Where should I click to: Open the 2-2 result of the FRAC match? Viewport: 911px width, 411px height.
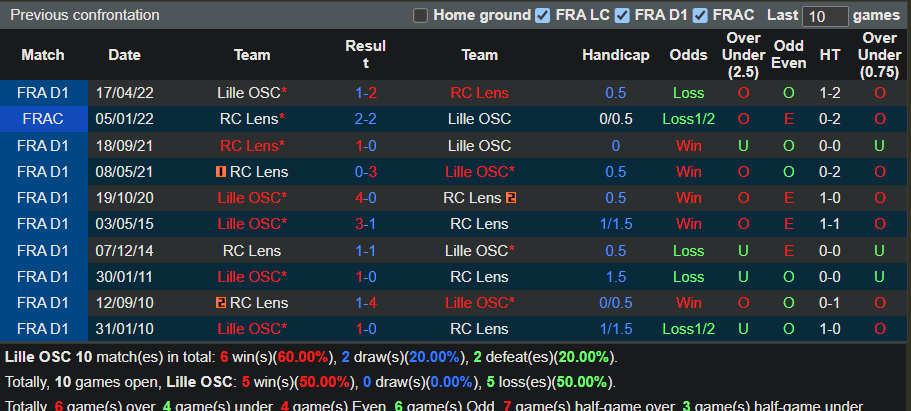pos(365,119)
